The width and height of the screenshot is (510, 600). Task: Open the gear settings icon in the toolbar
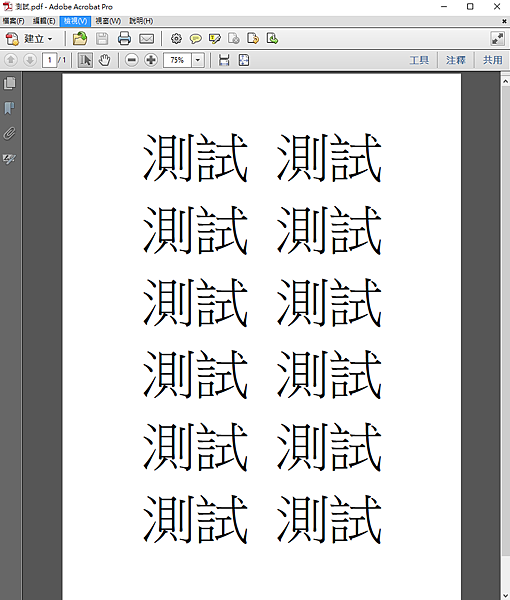click(176, 39)
